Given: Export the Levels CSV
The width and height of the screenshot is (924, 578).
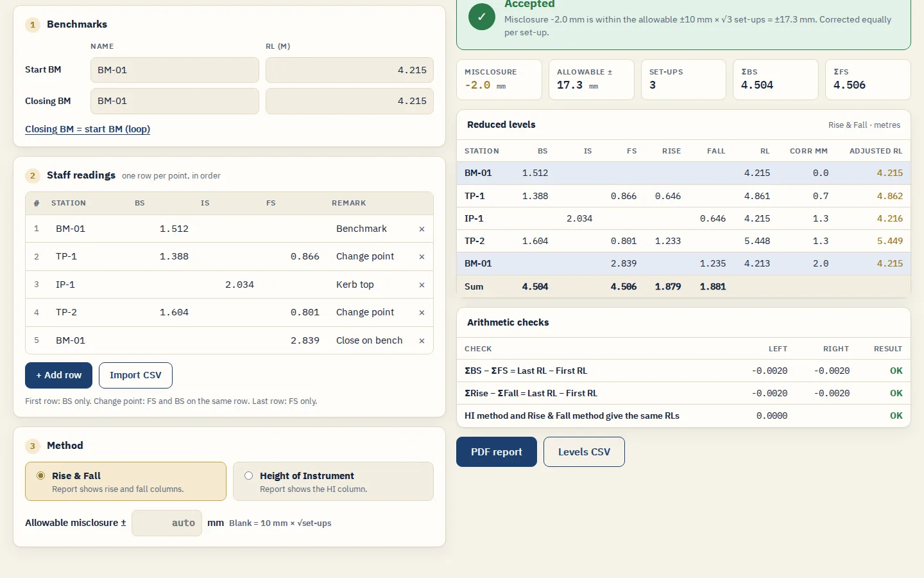Looking at the screenshot, I should click(x=584, y=452).
